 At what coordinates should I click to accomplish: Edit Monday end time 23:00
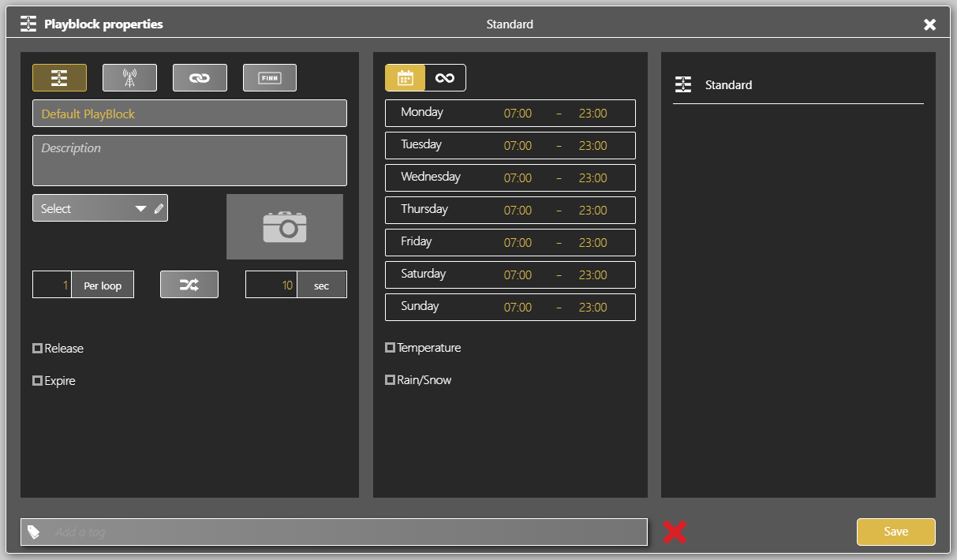click(593, 114)
